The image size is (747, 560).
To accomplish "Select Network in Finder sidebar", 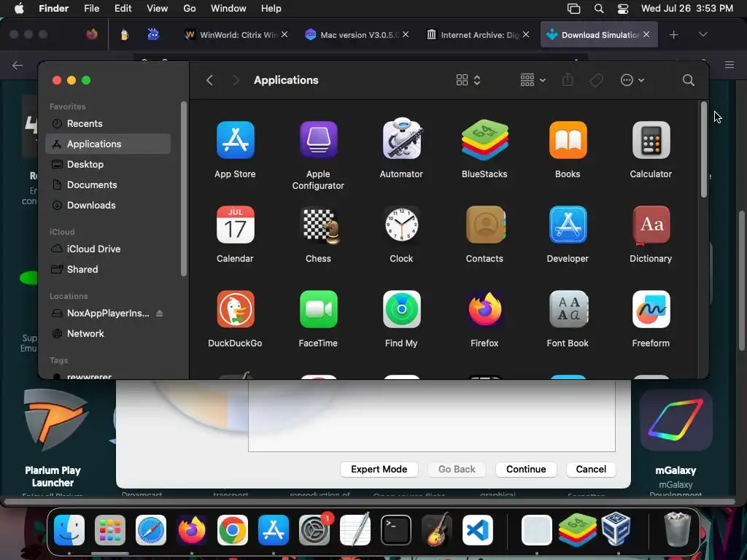I will tap(108, 333).
